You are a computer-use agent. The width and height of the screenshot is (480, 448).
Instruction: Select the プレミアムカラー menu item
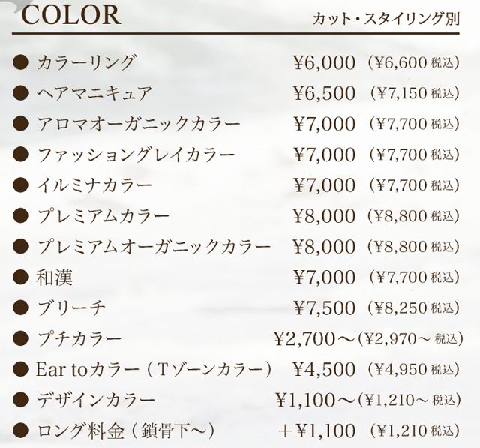tap(103, 216)
